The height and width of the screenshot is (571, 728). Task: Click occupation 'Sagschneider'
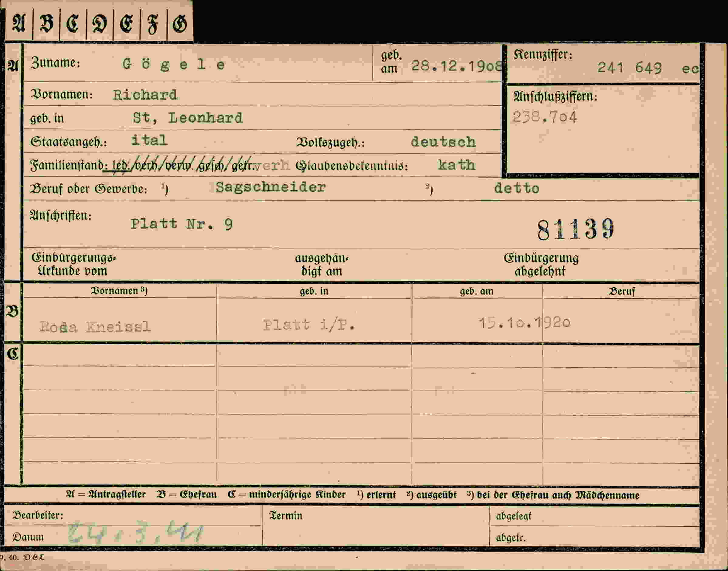coord(270,187)
